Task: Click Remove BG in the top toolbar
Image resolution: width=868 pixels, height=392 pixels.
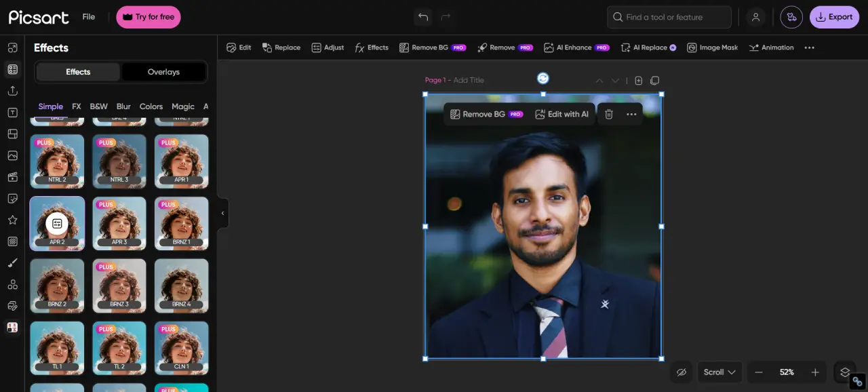Action: 433,47
